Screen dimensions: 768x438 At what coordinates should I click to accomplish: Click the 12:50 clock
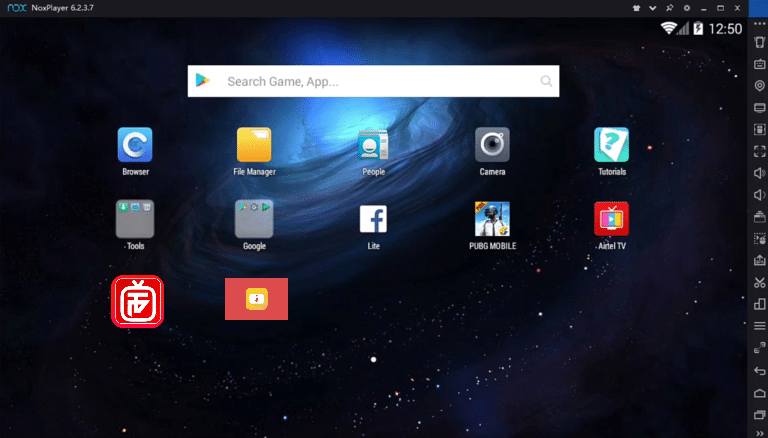click(x=725, y=29)
